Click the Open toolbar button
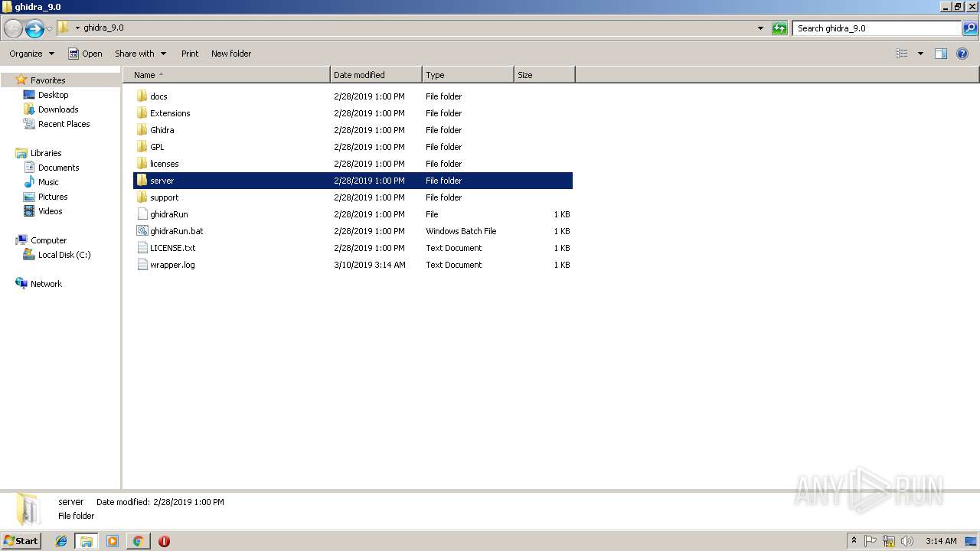The width and height of the screenshot is (980, 551). coord(85,54)
